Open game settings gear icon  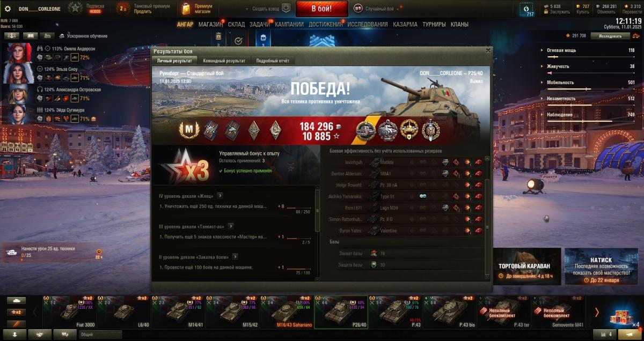[x=8, y=9]
